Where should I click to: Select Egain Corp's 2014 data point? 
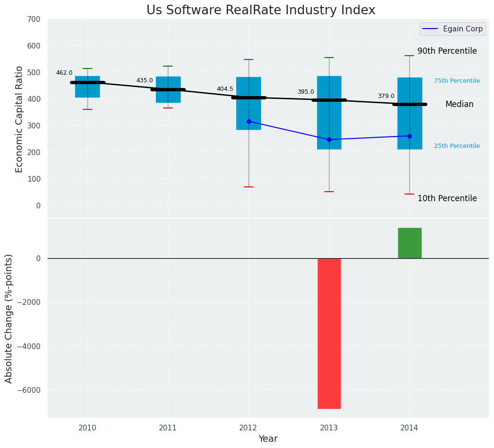coord(409,136)
